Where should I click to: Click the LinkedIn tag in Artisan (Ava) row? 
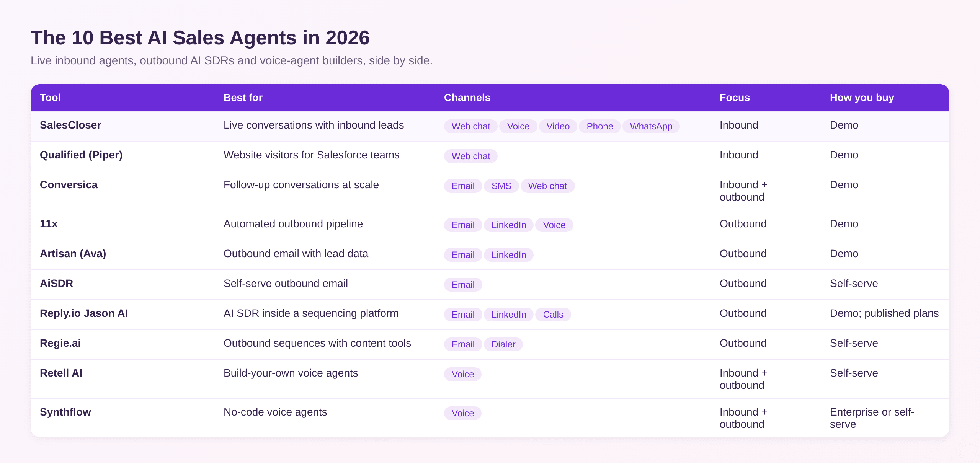click(508, 255)
